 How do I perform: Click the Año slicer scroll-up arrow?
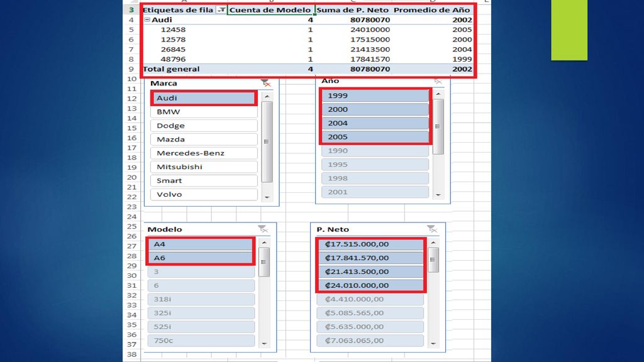coord(438,94)
